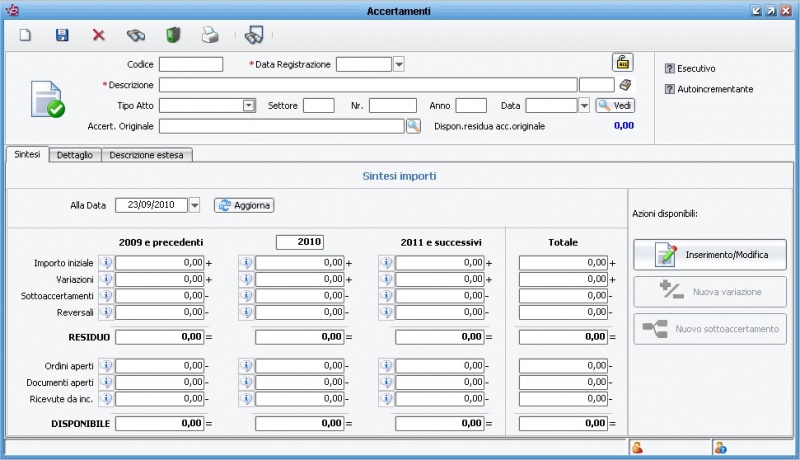
Task: Toggle the Autoincrementante checkbox
Action: pyautogui.click(x=670, y=89)
